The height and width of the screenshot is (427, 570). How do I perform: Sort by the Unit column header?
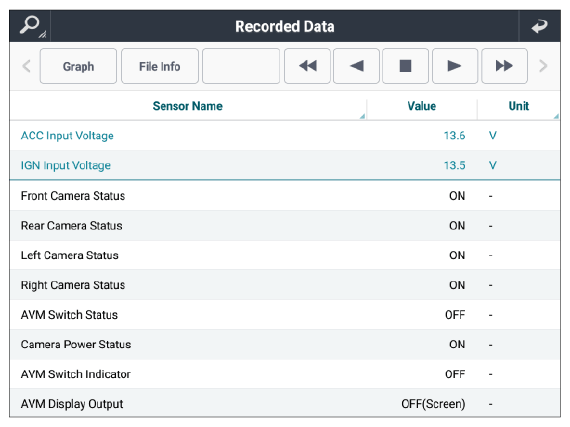click(x=519, y=106)
